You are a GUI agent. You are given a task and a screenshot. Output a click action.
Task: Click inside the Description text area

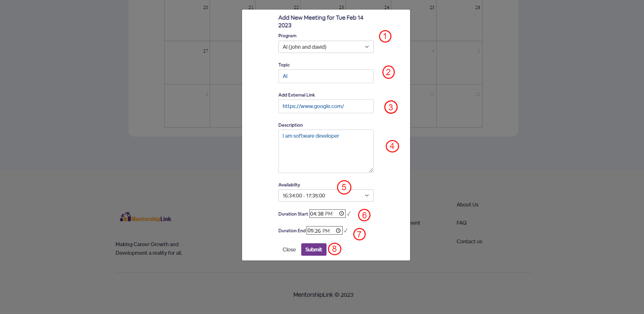coord(326,151)
